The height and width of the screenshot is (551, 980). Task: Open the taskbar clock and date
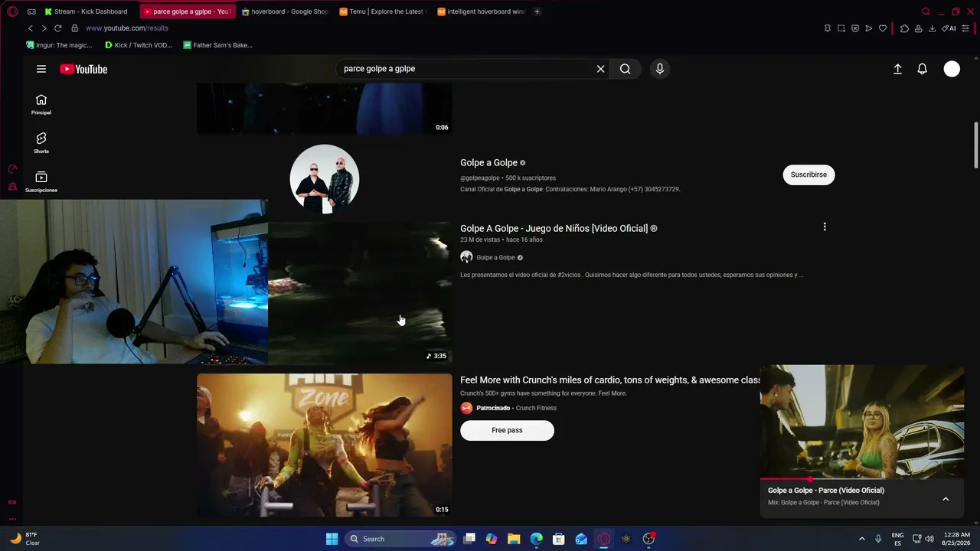tap(957, 539)
